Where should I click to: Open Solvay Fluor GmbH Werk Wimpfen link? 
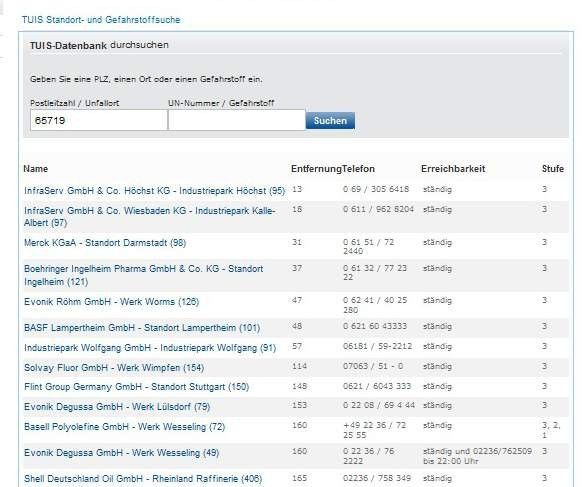114,368
